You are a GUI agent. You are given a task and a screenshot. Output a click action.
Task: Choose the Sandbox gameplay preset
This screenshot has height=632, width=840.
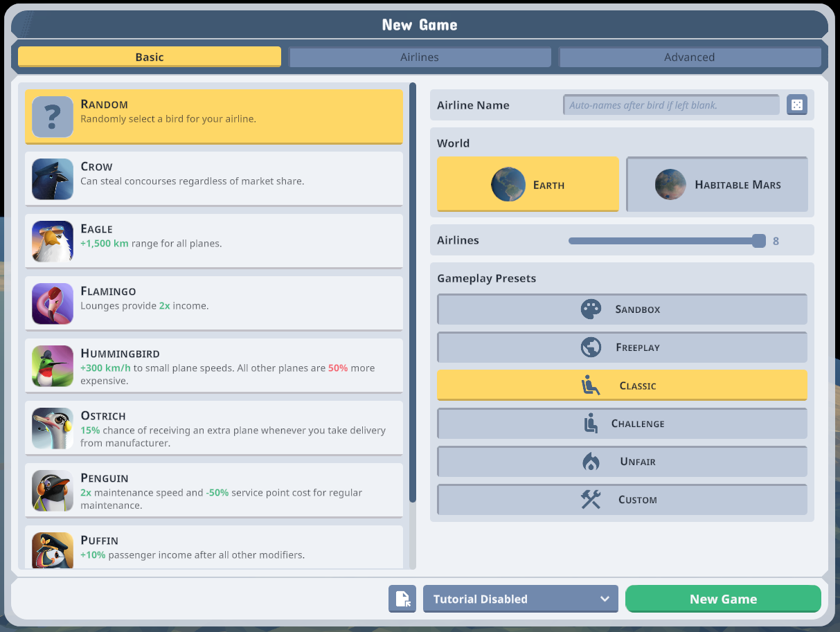click(x=622, y=309)
